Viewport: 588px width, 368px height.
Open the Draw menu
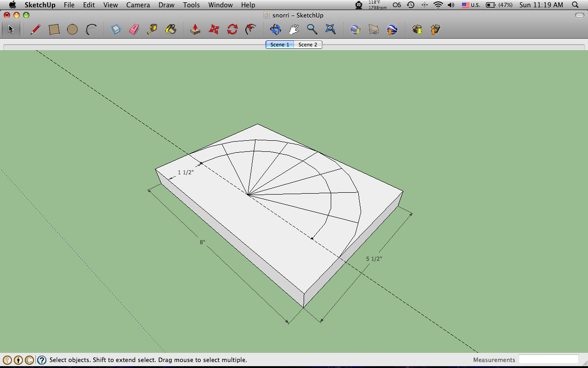click(x=166, y=5)
